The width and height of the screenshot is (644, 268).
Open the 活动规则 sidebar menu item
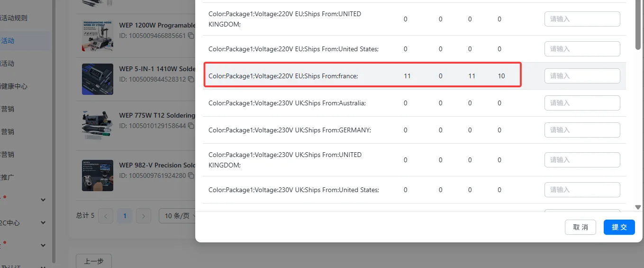point(14,18)
